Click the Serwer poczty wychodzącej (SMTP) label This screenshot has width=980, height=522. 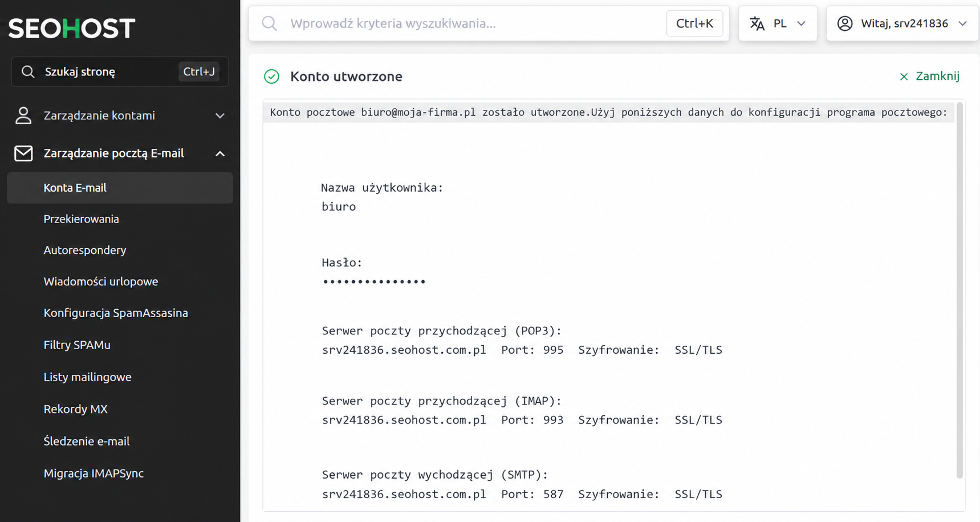pyautogui.click(x=435, y=475)
